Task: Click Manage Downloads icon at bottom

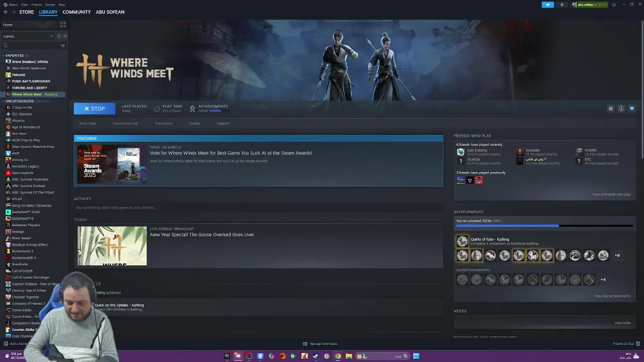Action: click(305, 344)
